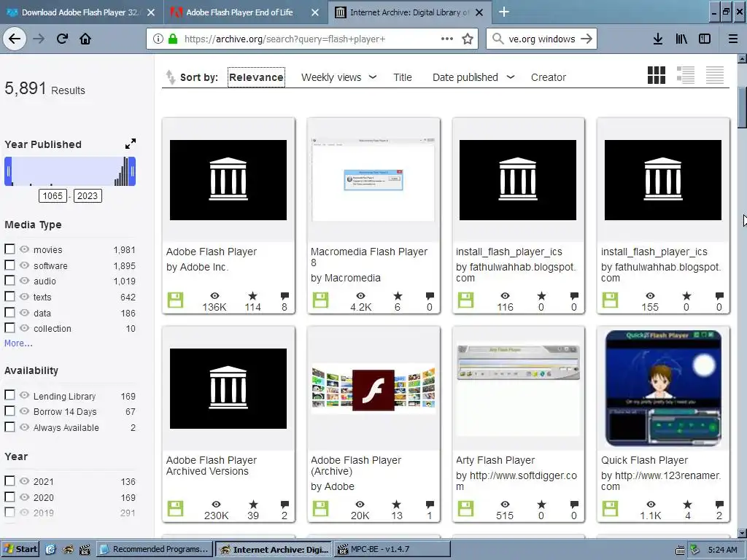Check the audio media type filter
This screenshot has height=560, width=747.
point(9,281)
